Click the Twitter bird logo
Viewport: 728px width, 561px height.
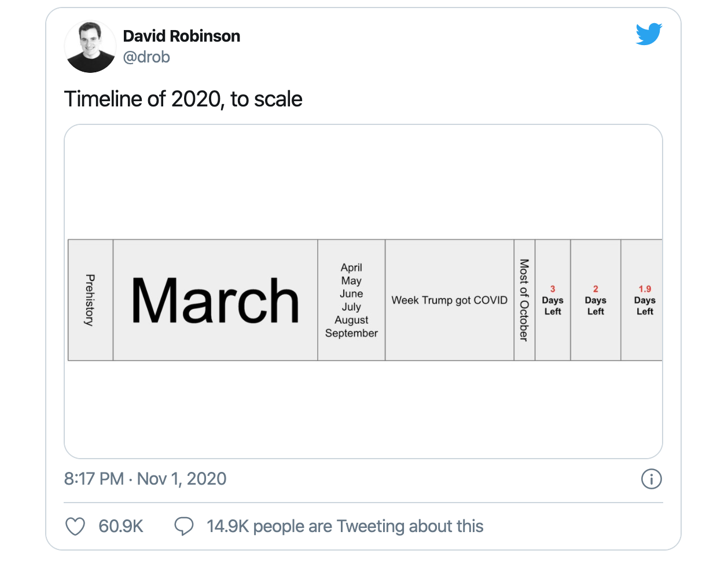click(649, 34)
